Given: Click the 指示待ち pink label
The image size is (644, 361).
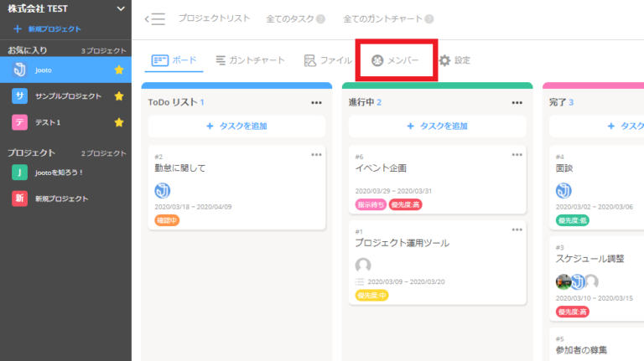Looking at the screenshot, I should (371, 204).
